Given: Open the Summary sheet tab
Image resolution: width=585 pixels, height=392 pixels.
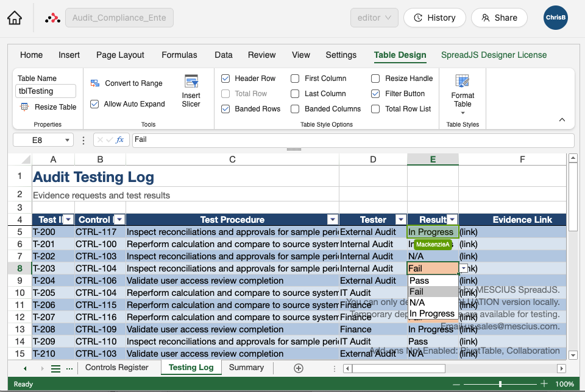Looking at the screenshot, I should tap(246, 368).
